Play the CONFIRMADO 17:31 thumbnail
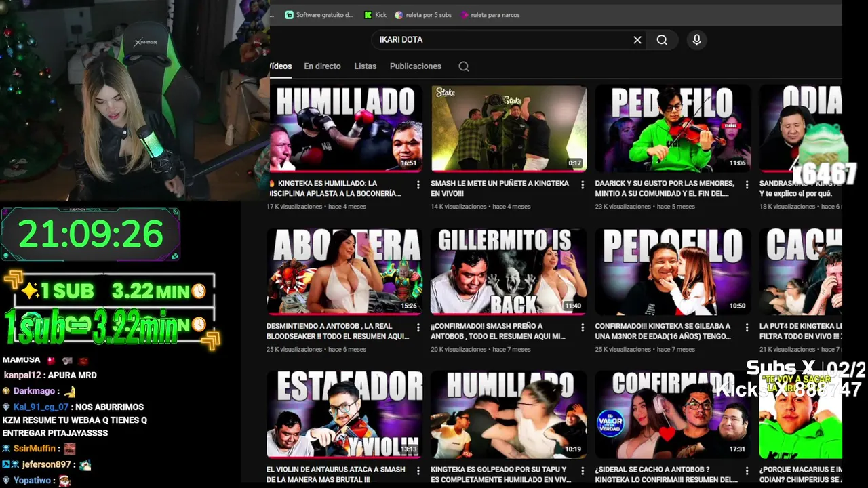Image resolution: width=868 pixels, height=488 pixels. click(673, 414)
